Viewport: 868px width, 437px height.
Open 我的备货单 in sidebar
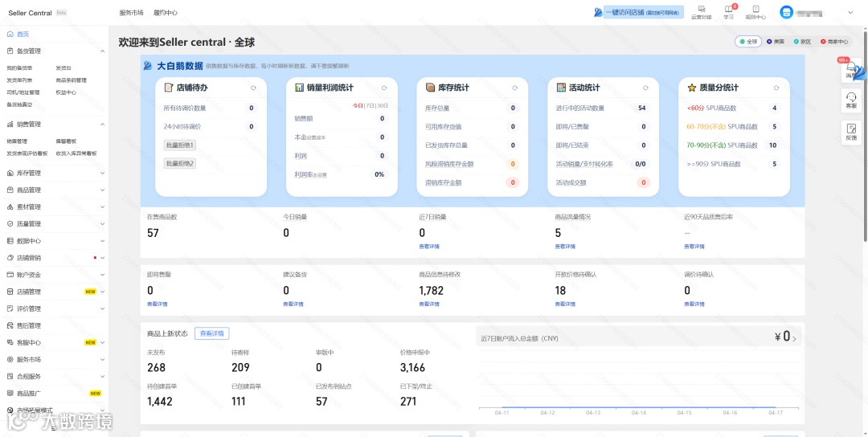(x=19, y=68)
